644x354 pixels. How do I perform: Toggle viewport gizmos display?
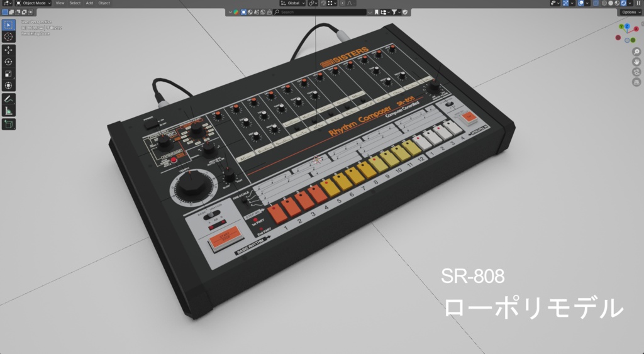pos(565,3)
